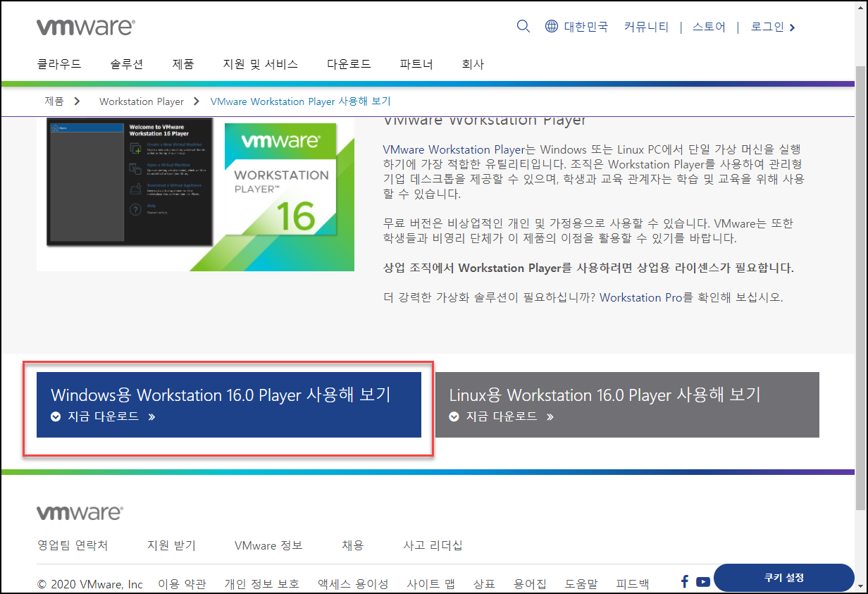Open the 피드백 link
The image size is (868, 594).
point(633,583)
